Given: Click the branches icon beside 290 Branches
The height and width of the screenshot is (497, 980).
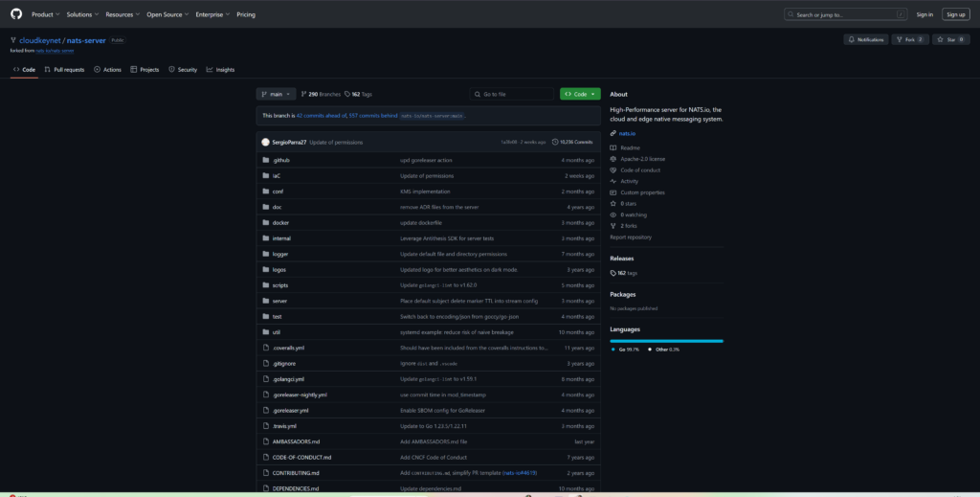Looking at the screenshot, I should tap(303, 94).
